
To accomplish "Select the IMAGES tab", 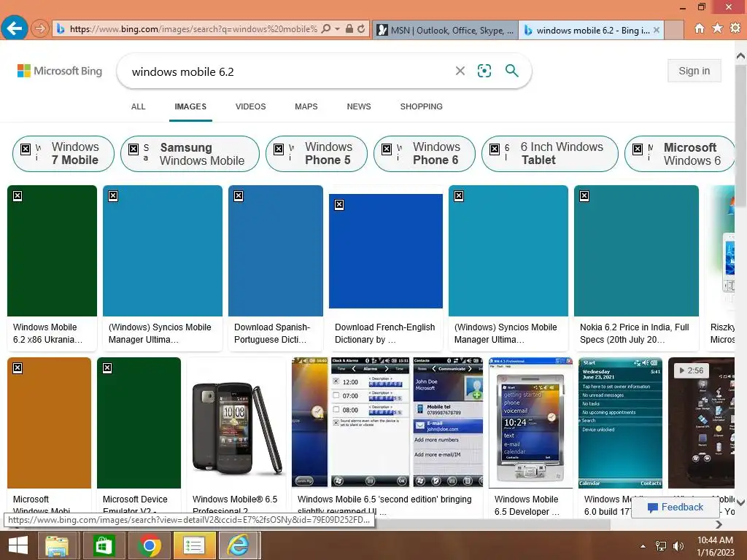I will coord(190,106).
